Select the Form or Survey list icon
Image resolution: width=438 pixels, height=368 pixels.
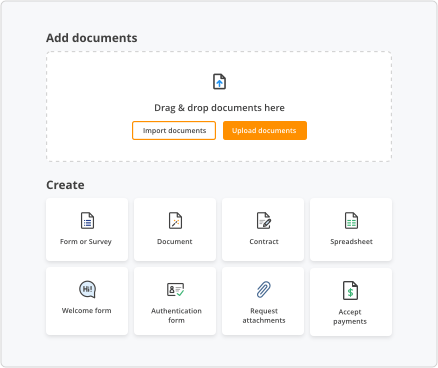click(x=87, y=220)
